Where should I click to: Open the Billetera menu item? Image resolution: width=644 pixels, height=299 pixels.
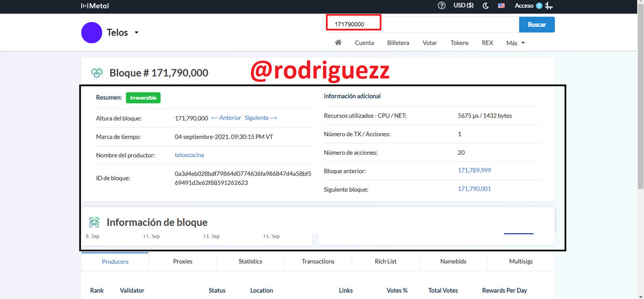tap(398, 43)
